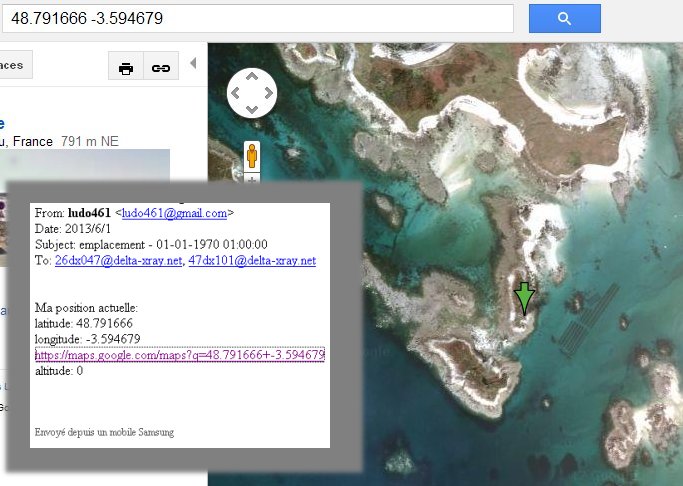The width and height of the screenshot is (683, 486).
Task: Click the green arrow location marker
Action: click(x=524, y=298)
